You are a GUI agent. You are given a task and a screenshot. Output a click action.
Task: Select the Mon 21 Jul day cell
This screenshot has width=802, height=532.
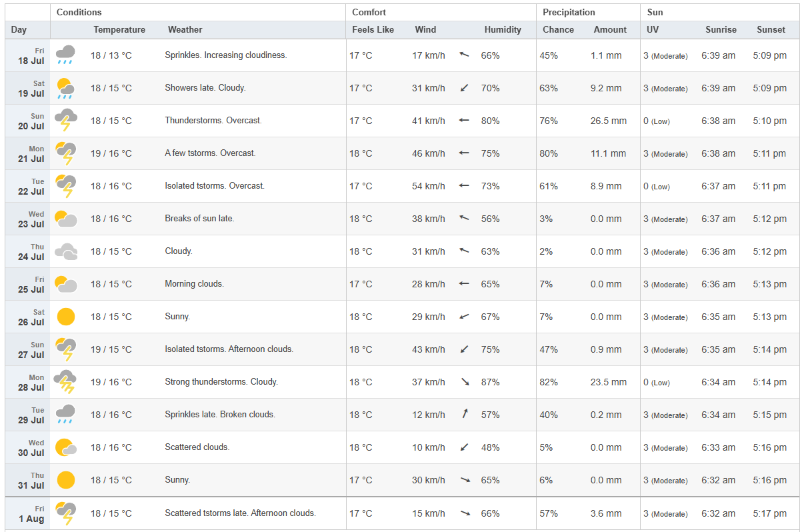27,153
